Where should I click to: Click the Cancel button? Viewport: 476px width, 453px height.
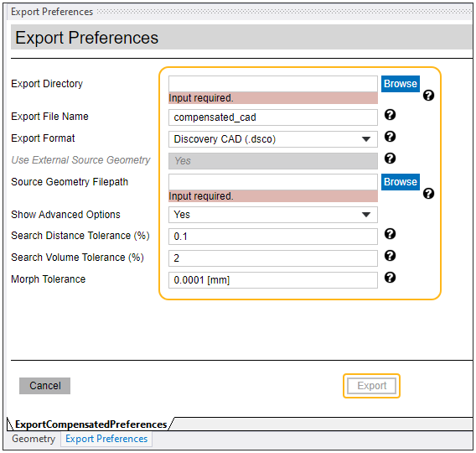coord(45,386)
